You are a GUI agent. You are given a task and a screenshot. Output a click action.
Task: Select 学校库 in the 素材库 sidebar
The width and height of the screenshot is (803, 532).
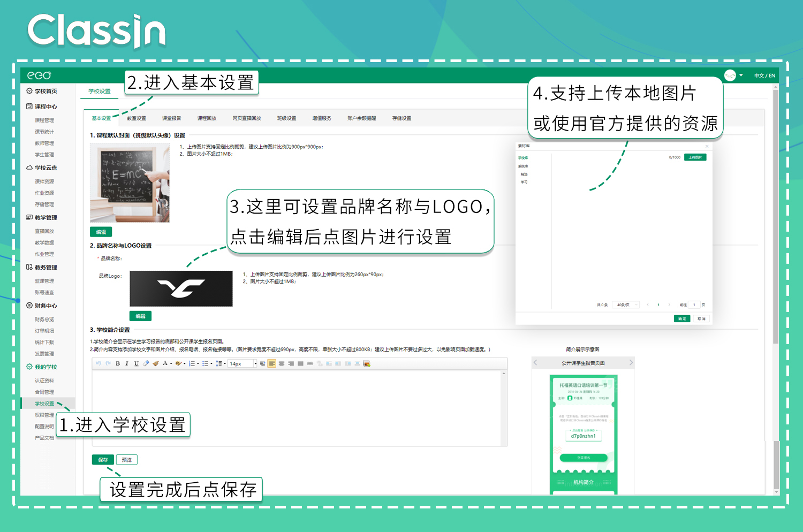coord(523,158)
